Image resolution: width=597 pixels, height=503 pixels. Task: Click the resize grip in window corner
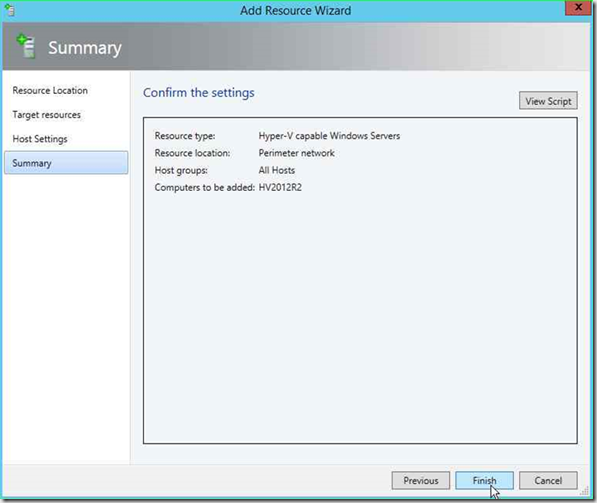coord(586,492)
